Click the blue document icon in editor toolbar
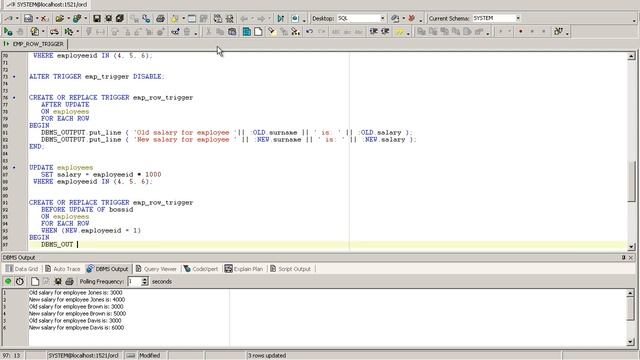The image size is (640, 360). click(x=247, y=31)
